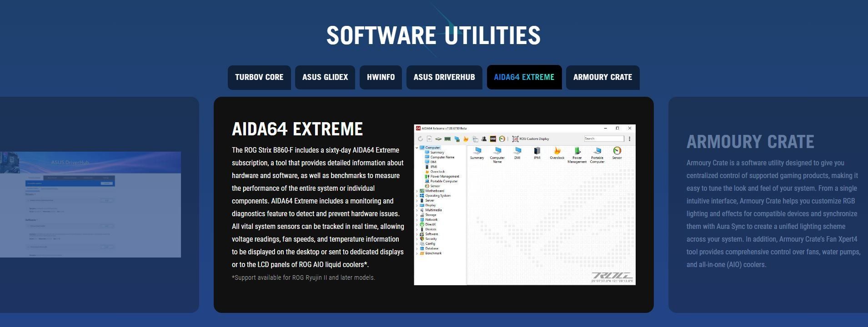Image resolution: width=868 pixels, height=327 pixels.
Task: Click the Sensor gauge icon in content pane
Action: tap(617, 153)
